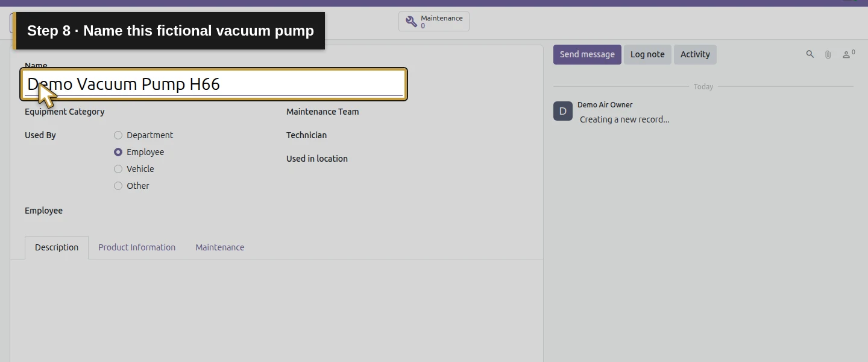Click the Today date separator text

point(703,87)
